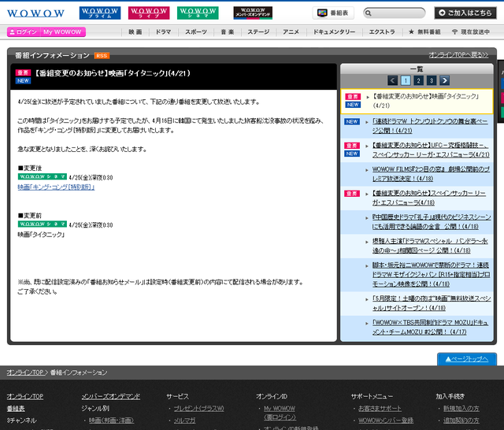Image resolution: width=504 pixels, height=430 pixels.
Task: Open the footer オンラインTOP link
Action: [25, 397]
